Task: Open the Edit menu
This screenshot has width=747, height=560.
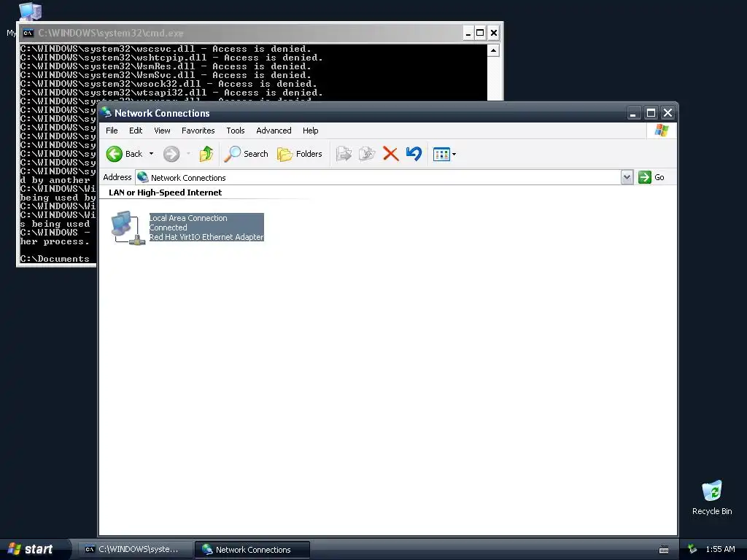Action: coord(136,131)
